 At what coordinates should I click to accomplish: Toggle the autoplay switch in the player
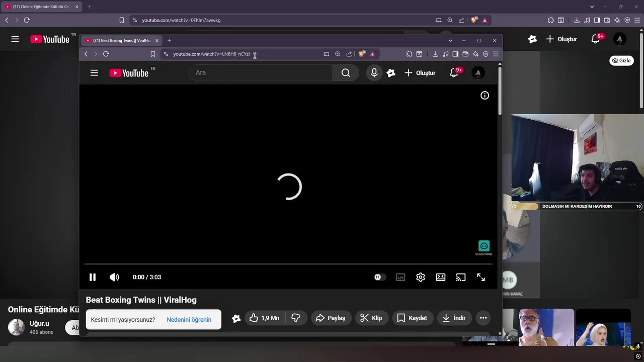click(380, 277)
